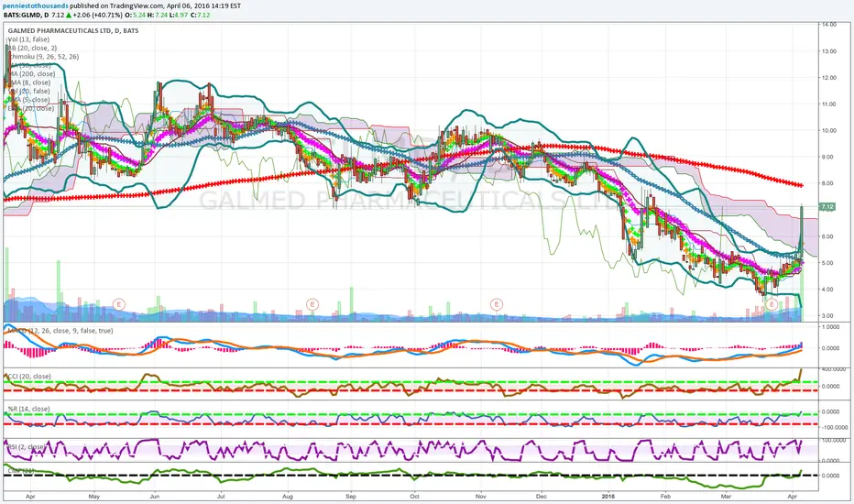Click the 8.00 price axis label
This screenshot has height=504, width=854.
(829, 183)
